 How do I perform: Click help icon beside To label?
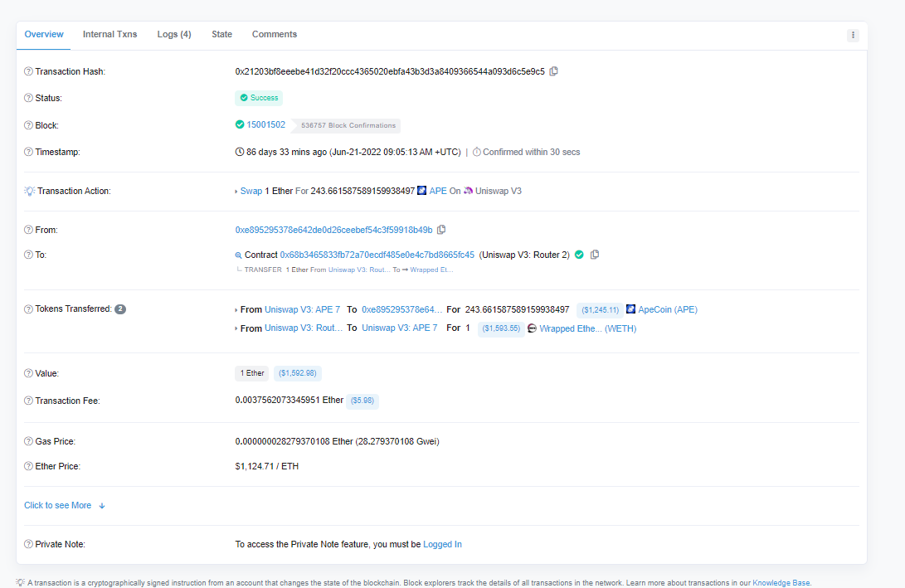click(x=28, y=255)
